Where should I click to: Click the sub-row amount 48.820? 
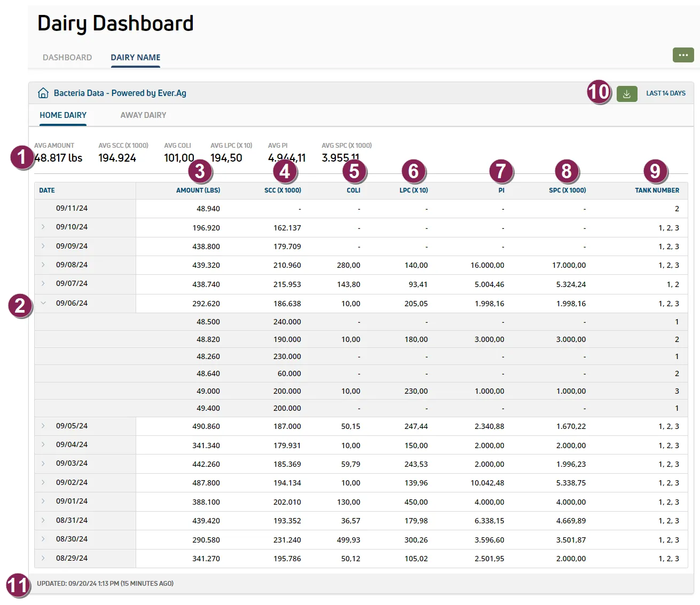[208, 339]
